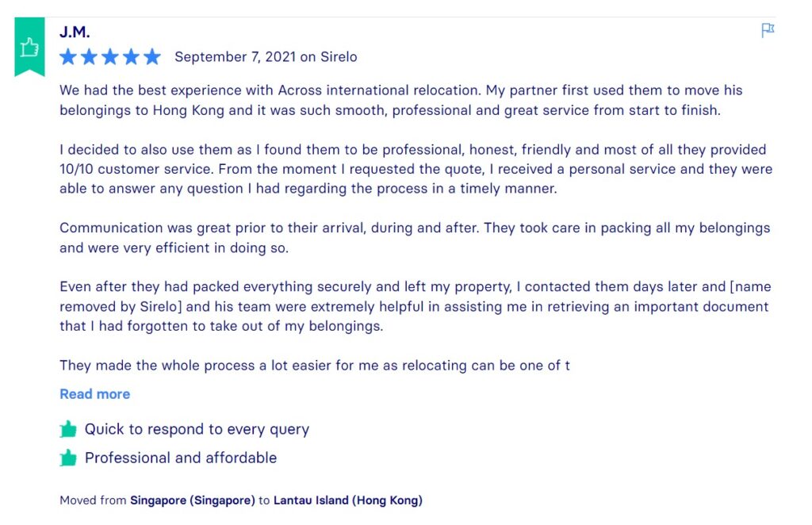Screen dimensions: 812x525
Task: Select the fifth star in the rating
Action: [x=151, y=56]
